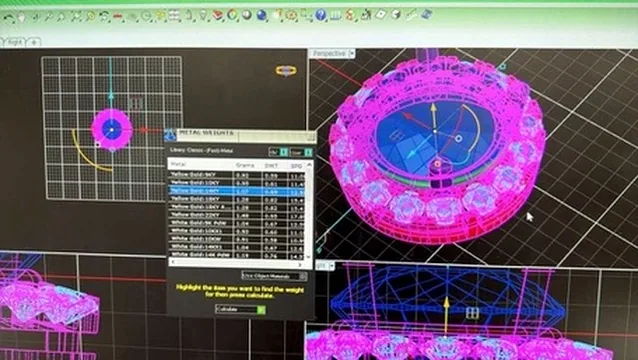Toggle the Kt green checkbox in Metal Weights

[284, 152]
